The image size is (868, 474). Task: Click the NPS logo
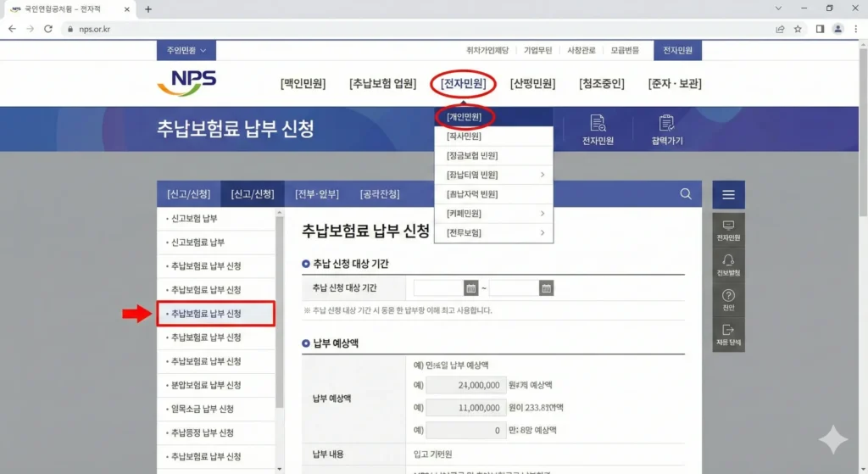click(187, 82)
